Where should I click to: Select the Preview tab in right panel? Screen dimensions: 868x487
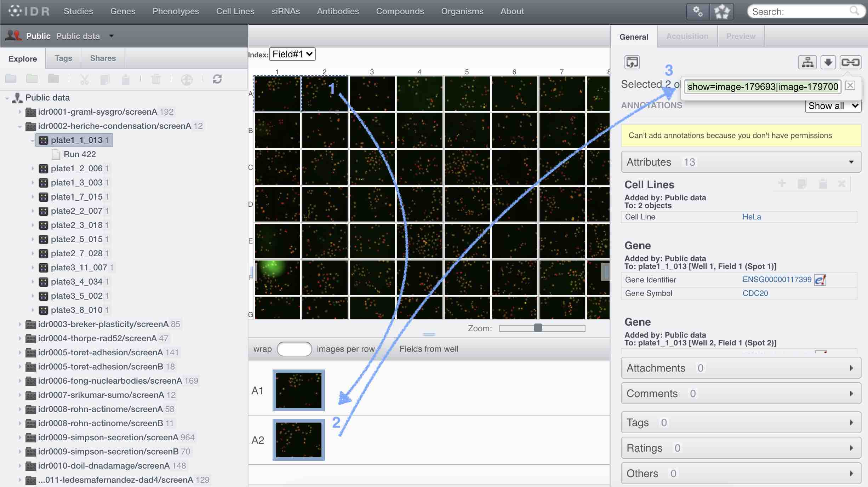(741, 36)
